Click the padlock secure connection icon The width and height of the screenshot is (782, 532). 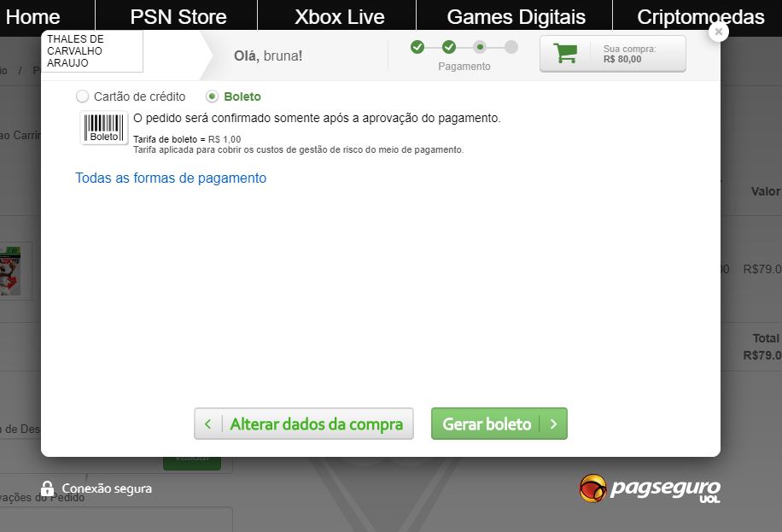[x=47, y=488]
